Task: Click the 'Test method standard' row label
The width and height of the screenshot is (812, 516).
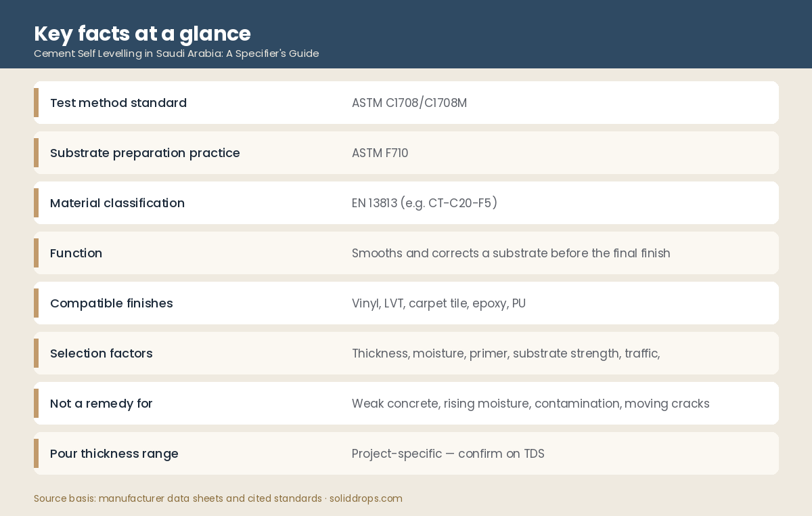Action: 118,103
